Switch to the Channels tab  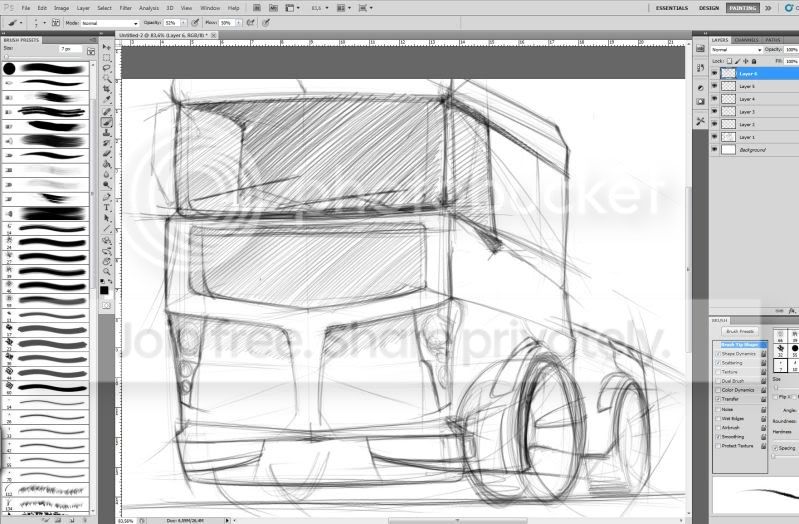[747, 40]
